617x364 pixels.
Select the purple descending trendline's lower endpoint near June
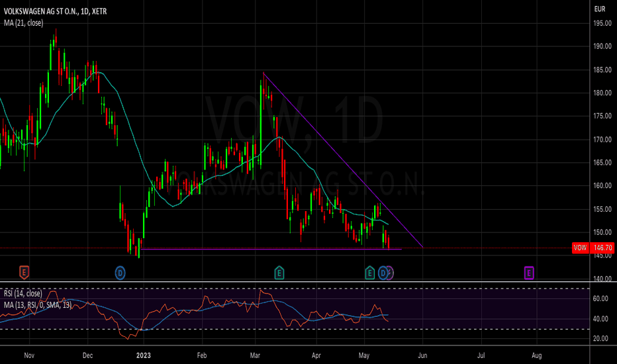click(422, 247)
